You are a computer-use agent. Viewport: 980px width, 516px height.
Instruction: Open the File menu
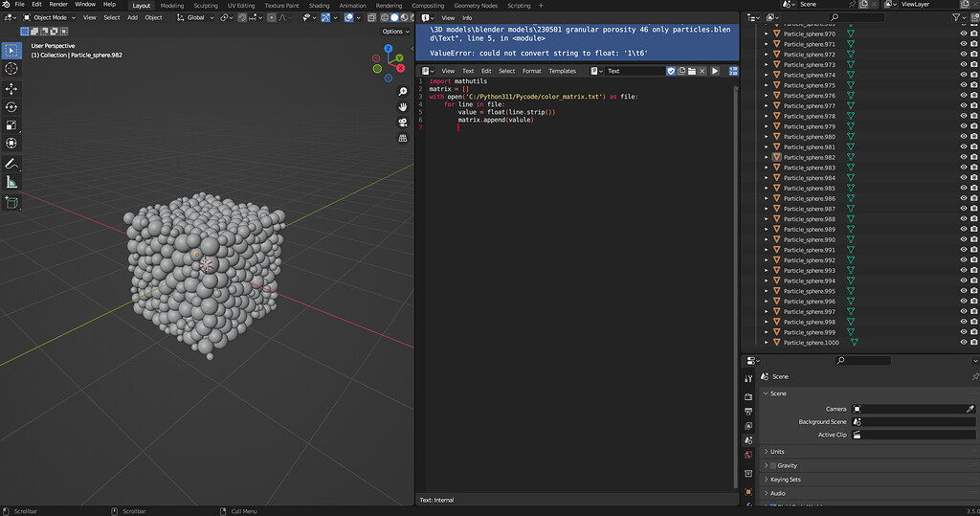19,5
